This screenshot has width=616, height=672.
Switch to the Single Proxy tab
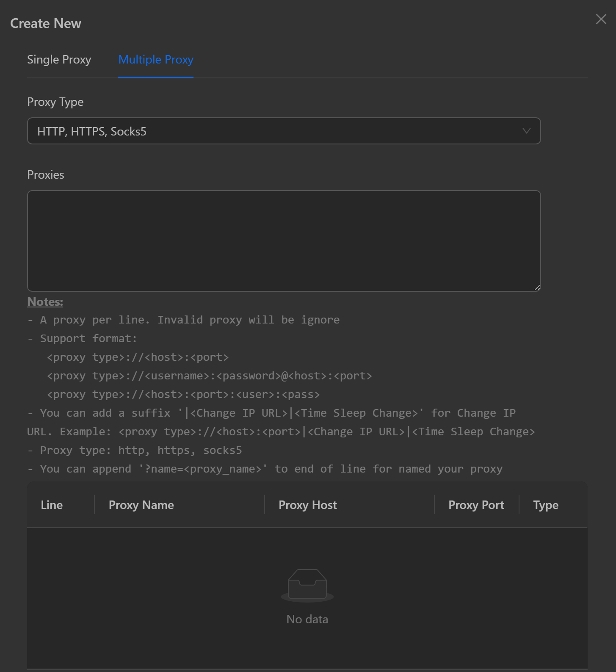tap(59, 60)
